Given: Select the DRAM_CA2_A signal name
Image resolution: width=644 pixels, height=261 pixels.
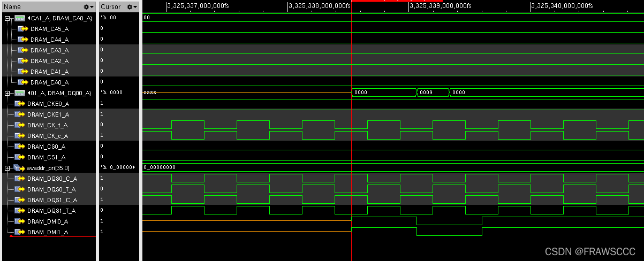Looking at the screenshot, I should pyautogui.click(x=49, y=61).
